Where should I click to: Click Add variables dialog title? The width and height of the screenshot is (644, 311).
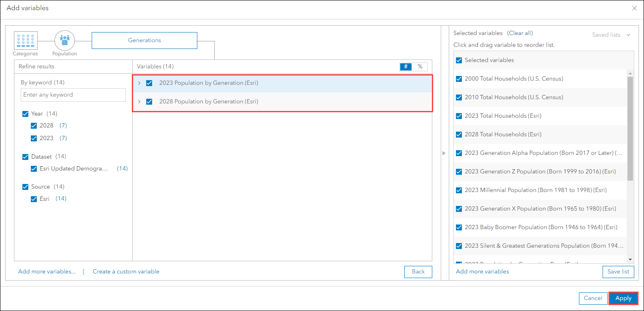click(27, 8)
